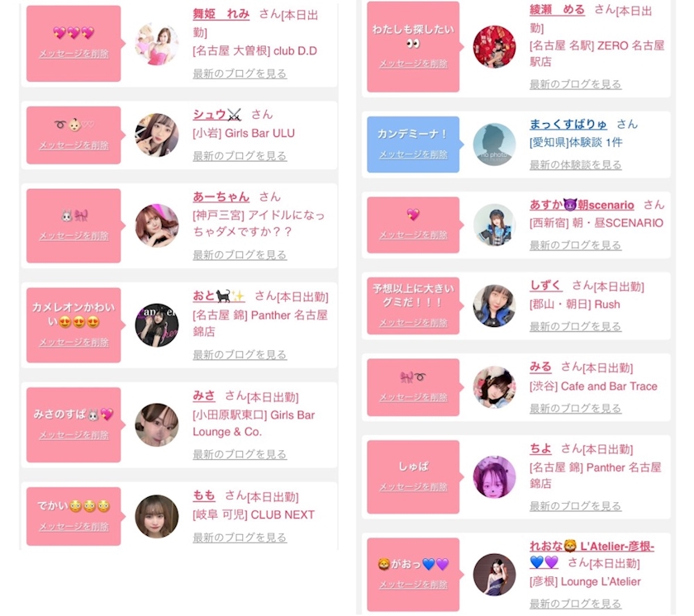The width and height of the screenshot is (694, 616).
Task: Open おと profile name link
Action: 219,296
